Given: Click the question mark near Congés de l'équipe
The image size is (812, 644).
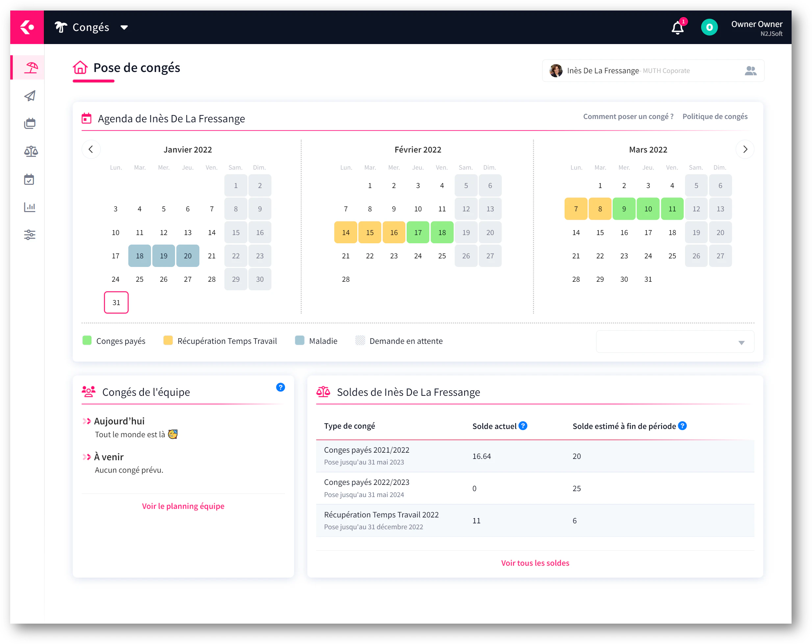Looking at the screenshot, I should point(280,387).
